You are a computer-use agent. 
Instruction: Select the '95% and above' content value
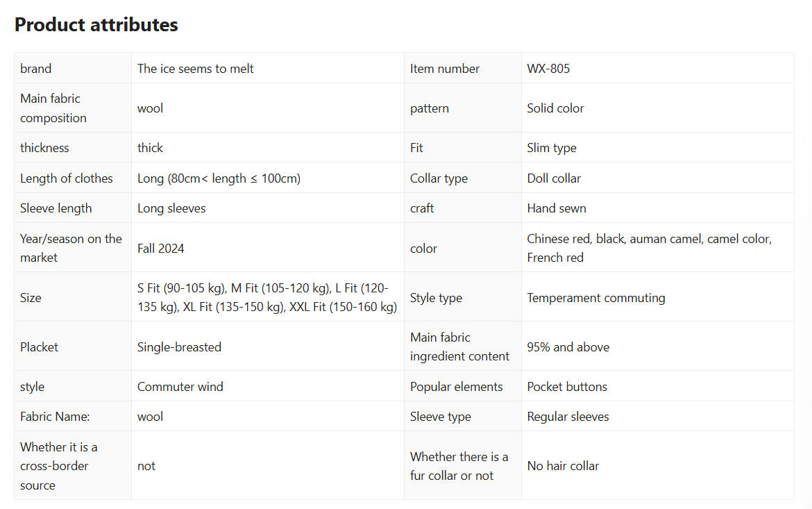coord(568,347)
